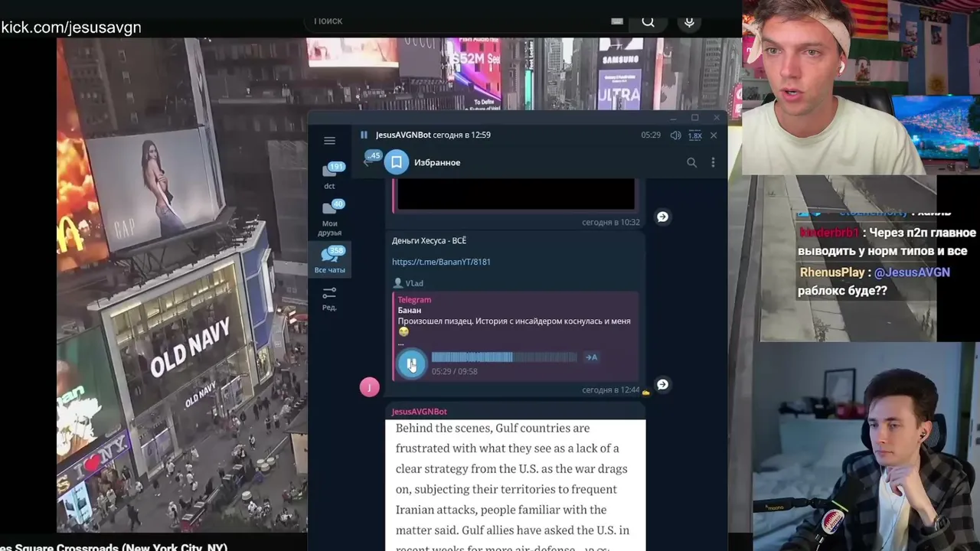Image resolution: width=980 pixels, height=551 pixels.
Task: Open the t.me/BananYT/8181 link
Action: (x=441, y=262)
